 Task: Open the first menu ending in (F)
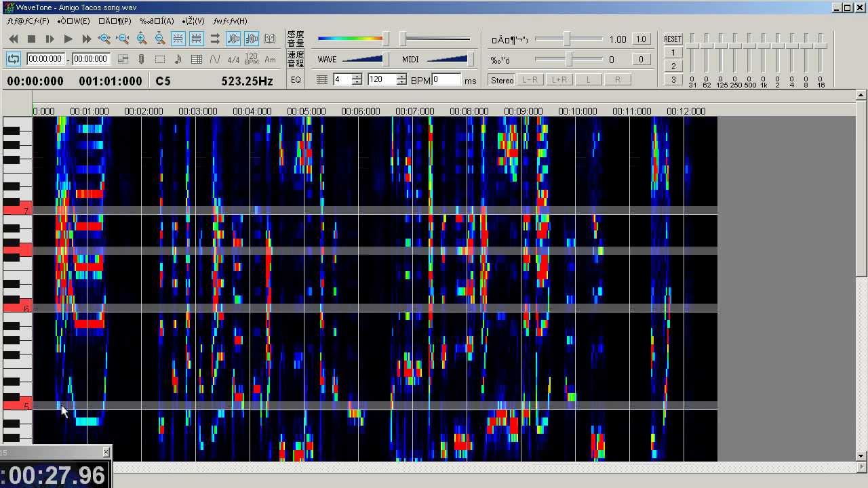click(28, 21)
